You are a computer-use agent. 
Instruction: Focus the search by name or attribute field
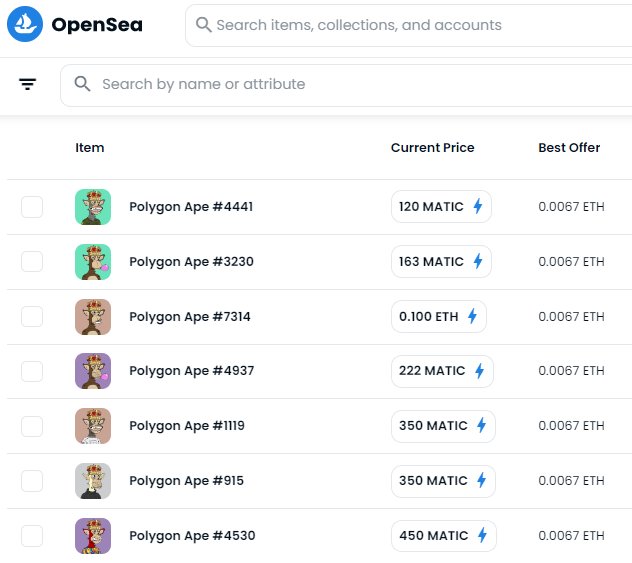(346, 85)
